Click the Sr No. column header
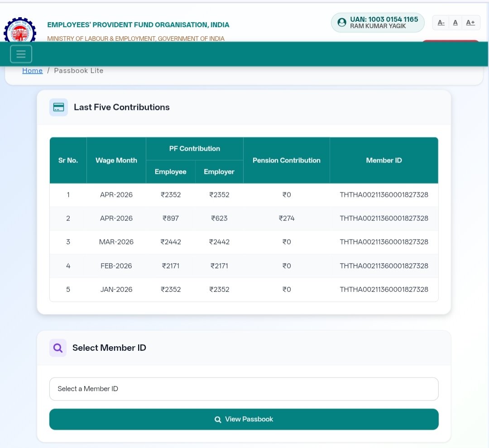The width and height of the screenshot is (489, 448). tap(68, 160)
